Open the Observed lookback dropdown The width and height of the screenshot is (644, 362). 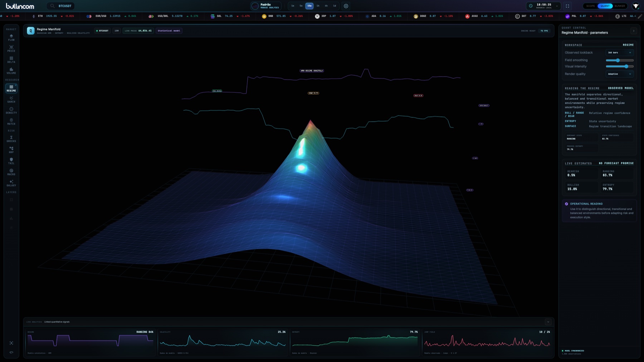[x=620, y=53]
